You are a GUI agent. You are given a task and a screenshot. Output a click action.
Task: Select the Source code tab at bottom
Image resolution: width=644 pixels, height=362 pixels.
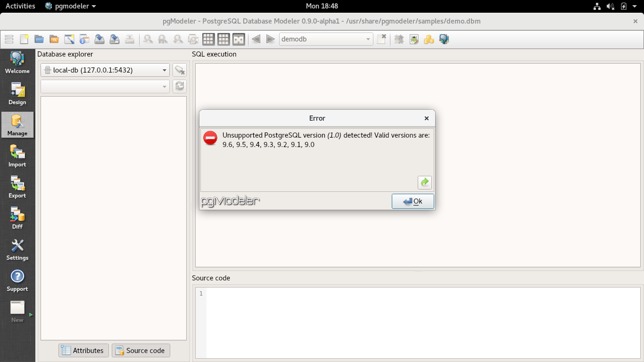pos(141,350)
